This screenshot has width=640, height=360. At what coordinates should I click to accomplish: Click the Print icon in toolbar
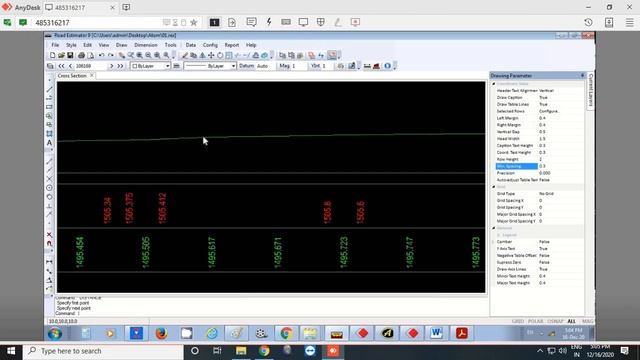(81, 55)
